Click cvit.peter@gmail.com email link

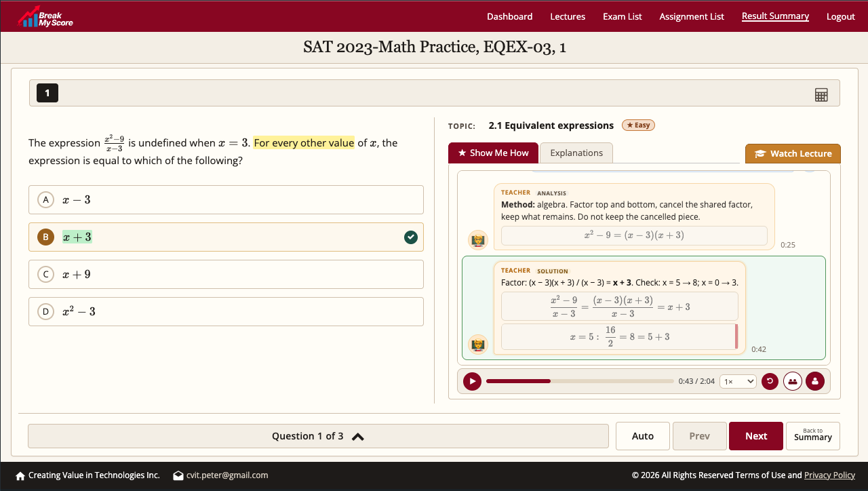click(227, 475)
